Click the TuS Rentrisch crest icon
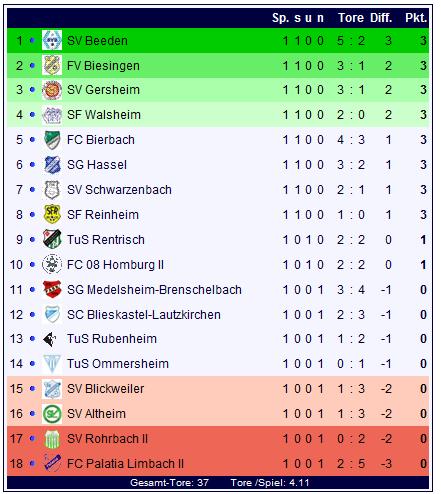 click(52, 239)
